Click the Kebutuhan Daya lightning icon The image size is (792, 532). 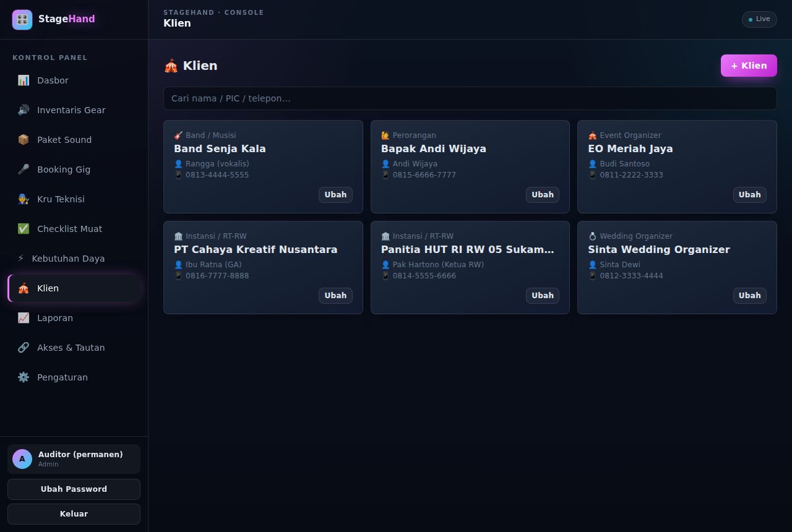pyautogui.click(x=21, y=259)
